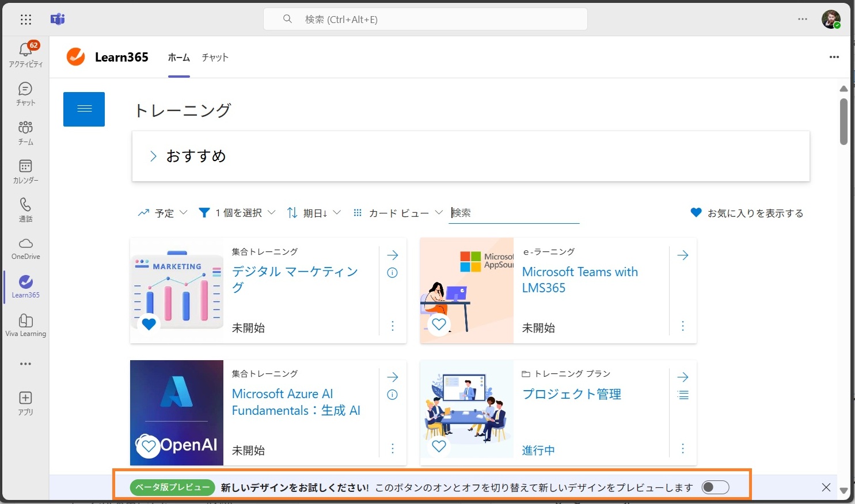Open Microsoft Teams with LMS365 arrow
Viewport: 855px width, 504px height.
point(683,255)
